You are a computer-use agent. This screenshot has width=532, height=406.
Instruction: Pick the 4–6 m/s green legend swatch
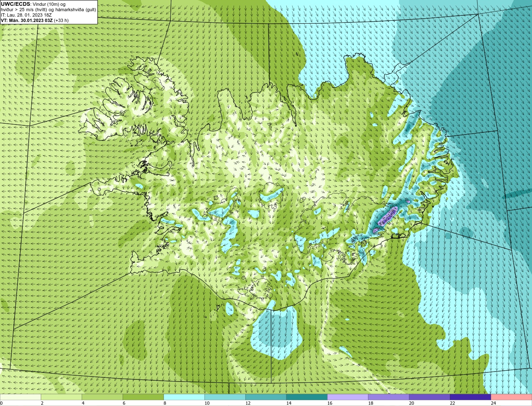(x=102, y=397)
